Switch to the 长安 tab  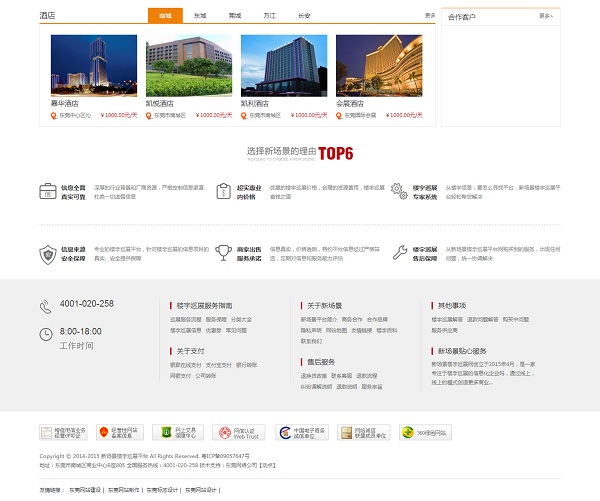coord(304,16)
